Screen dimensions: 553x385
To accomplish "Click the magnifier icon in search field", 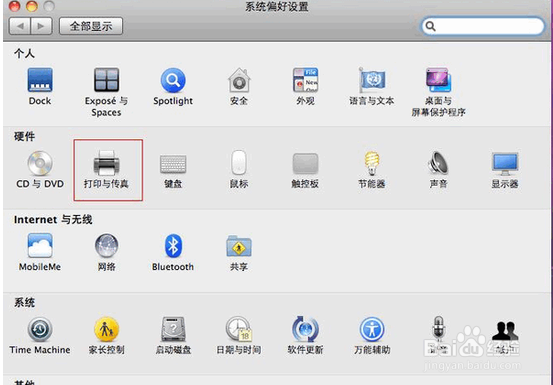I will [x=430, y=26].
